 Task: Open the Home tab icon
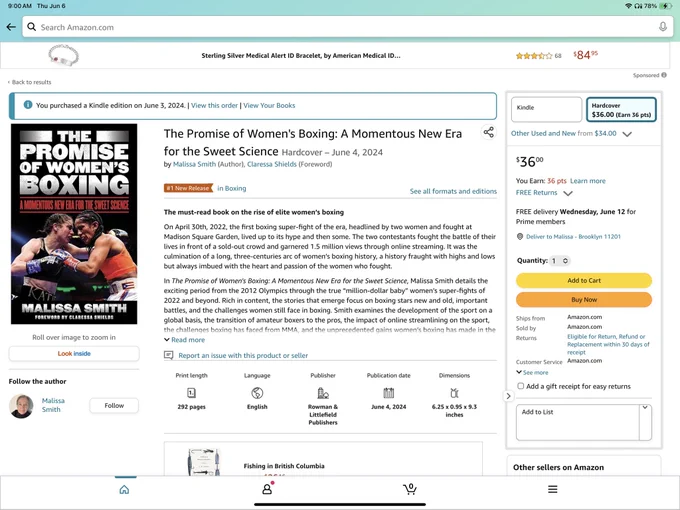coord(124,490)
